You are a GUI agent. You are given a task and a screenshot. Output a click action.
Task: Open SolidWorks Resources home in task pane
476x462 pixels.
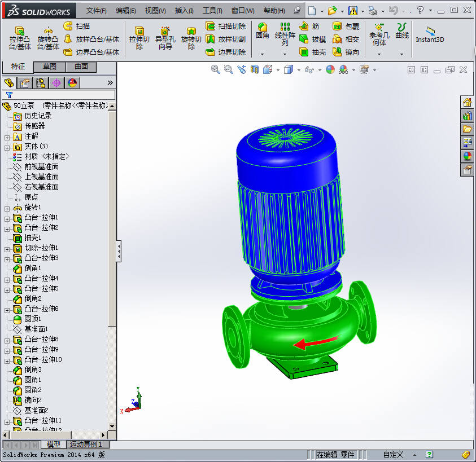pyautogui.click(x=467, y=102)
